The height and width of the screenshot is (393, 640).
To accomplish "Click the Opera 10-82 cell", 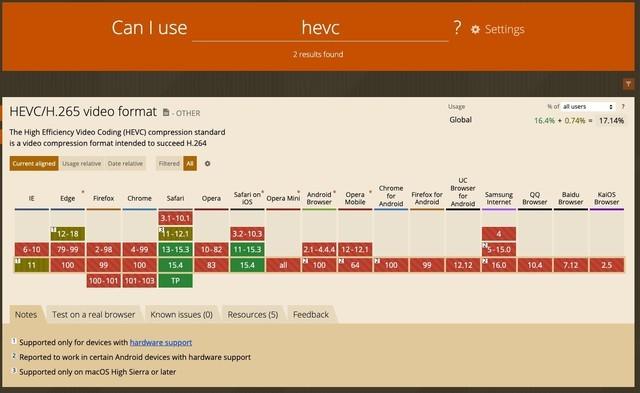I will pos(211,249).
